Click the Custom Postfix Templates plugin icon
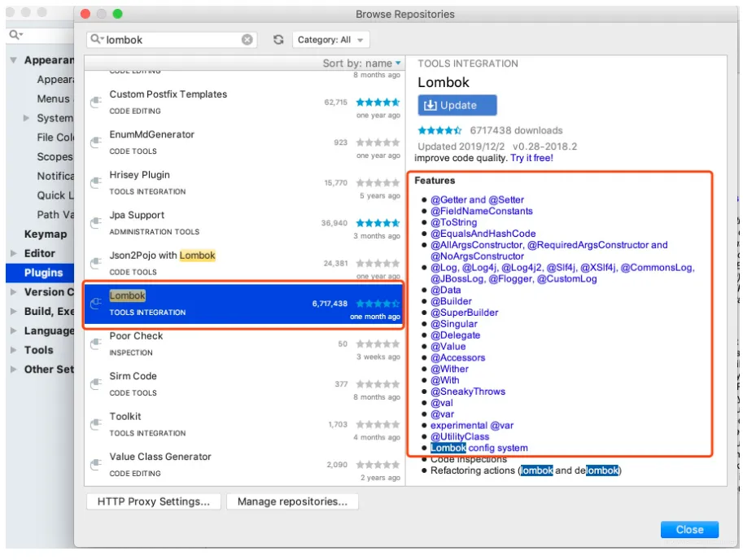743x560 pixels. pyautogui.click(x=96, y=102)
